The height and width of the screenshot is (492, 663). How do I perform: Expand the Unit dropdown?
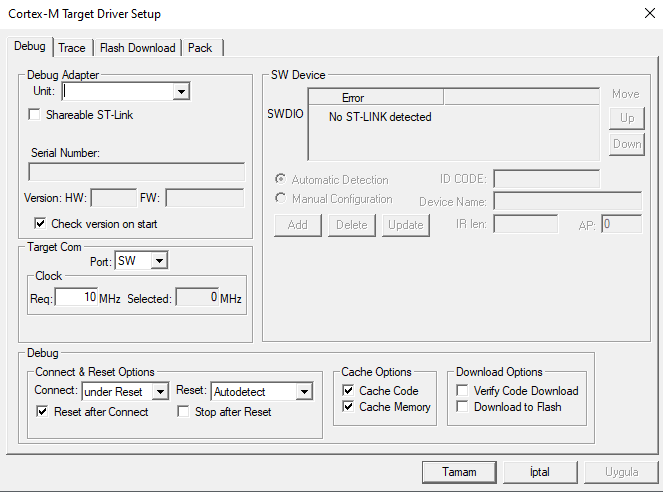[181, 91]
